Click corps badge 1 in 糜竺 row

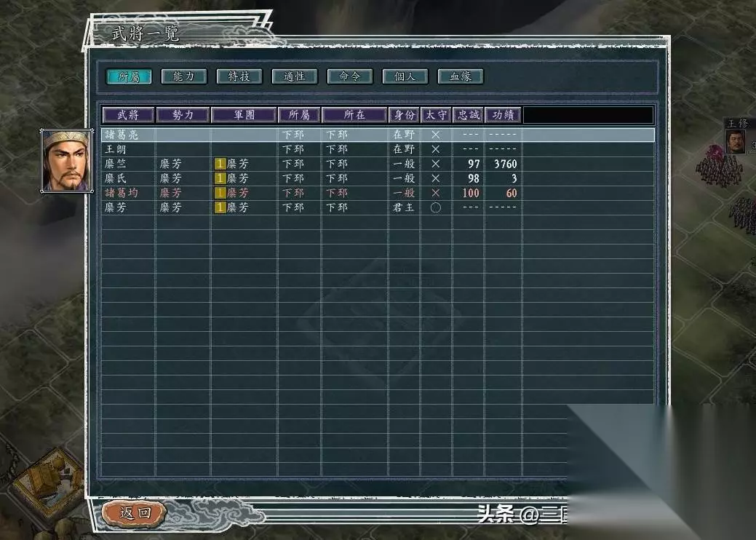(220, 164)
